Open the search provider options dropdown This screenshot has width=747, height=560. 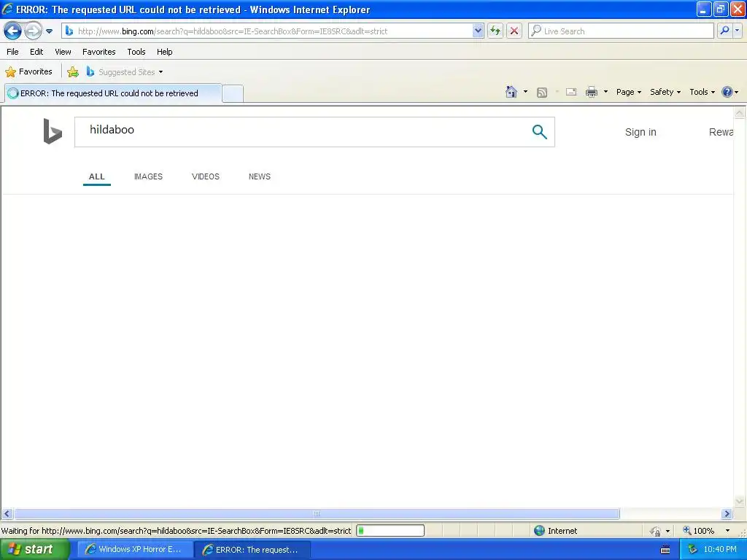pos(737,31)
